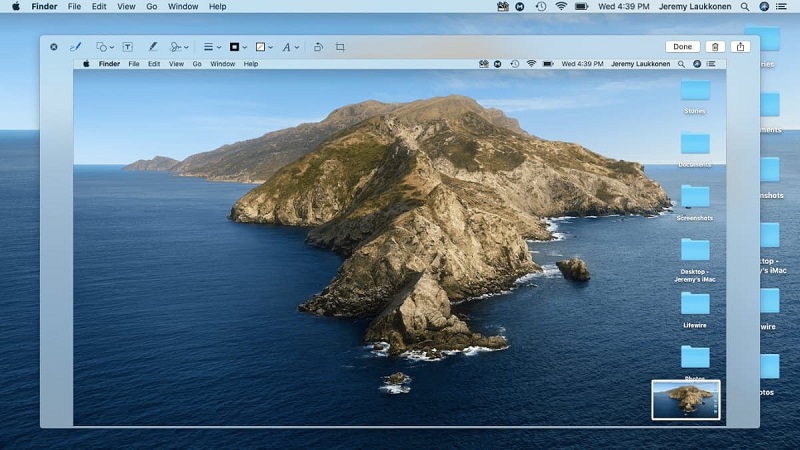Click the Done button

[682, 47]
